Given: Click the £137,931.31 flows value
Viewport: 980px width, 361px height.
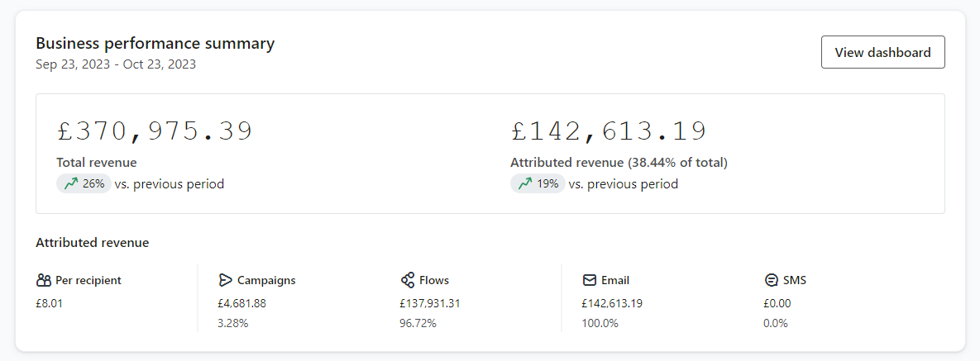Looking at the screenshot, I should (430, 304).
